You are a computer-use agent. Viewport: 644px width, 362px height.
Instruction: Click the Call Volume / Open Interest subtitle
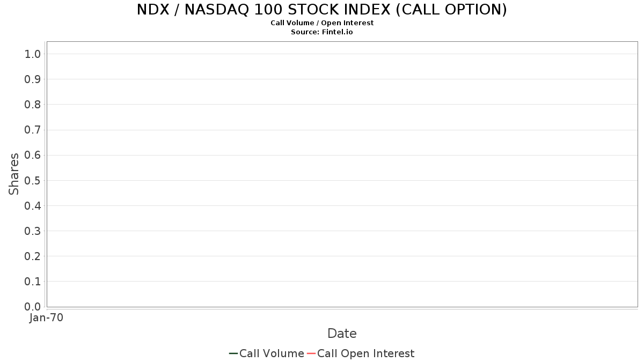click(x=322, y=23)
